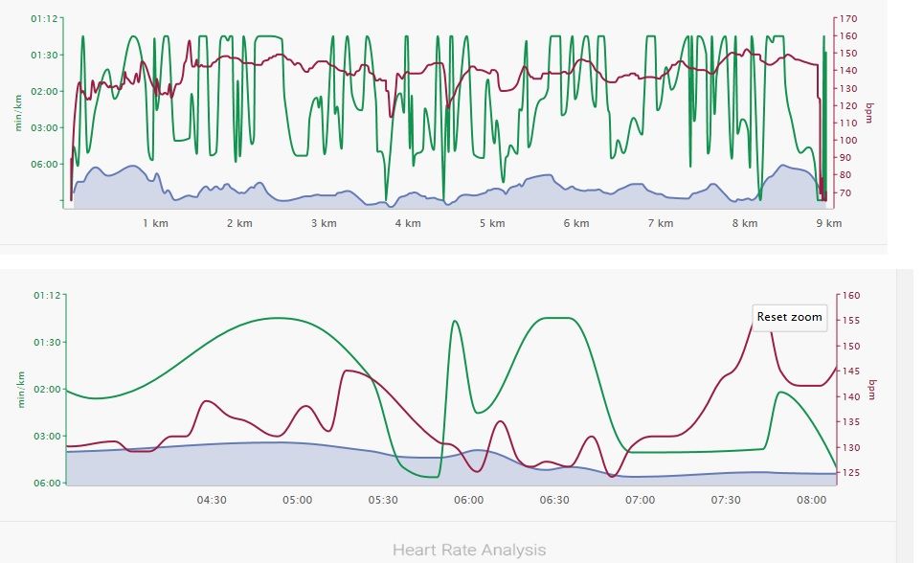Screen dimensions: 924x563
Task: Click the Heart Rate Analysis heading
Action: [x=469, y=550]
